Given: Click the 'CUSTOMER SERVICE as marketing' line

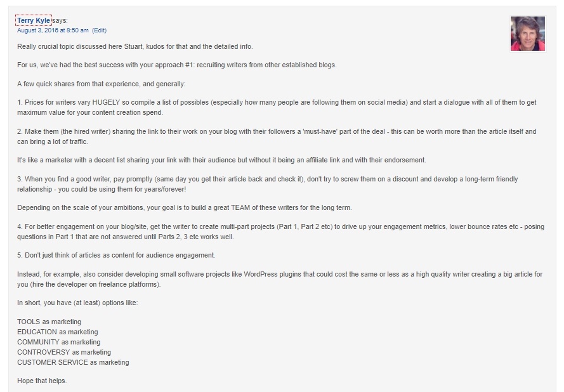Looking at the screenshot, I should coord(73,362).
